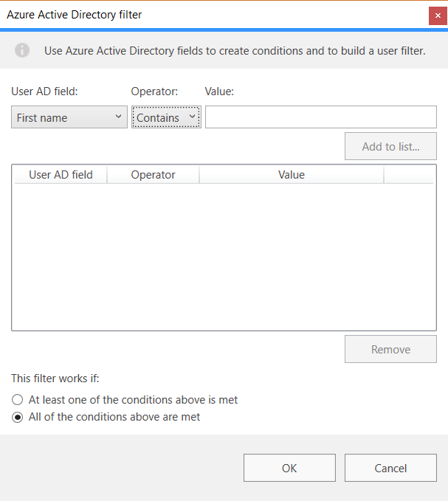Image resolution: width=448 pixels, height=501 pixels.
Task: Click the Operator column header
Action: pos(153,175)
